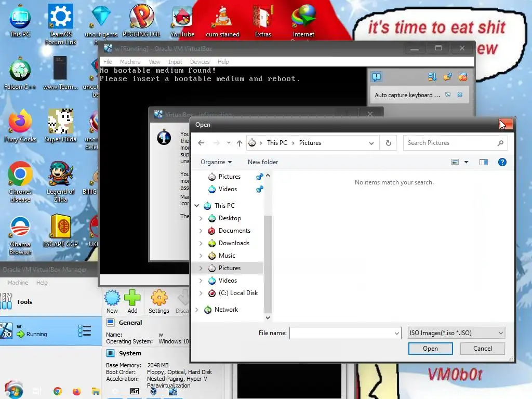Click the notification center speech-bubble icon
The height and width of the screenshot is (399, 532).
pos(377,77)
